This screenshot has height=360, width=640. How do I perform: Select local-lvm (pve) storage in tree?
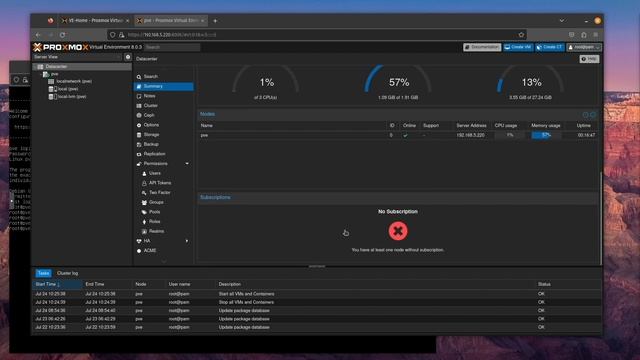71,97
